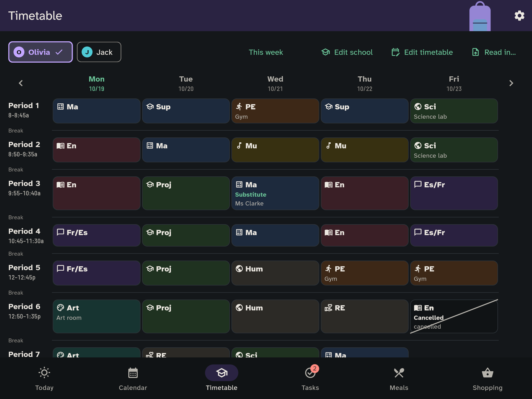Open the Tasks tab with badge
The height and width of the screenshot is (399, 532).
(x=310, y=378)
